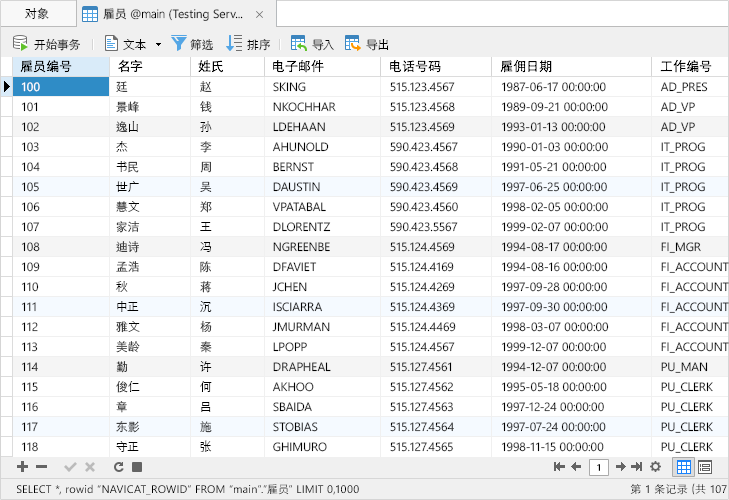Image resolution: width=729 pixels, height=500 pixels.
Task: Click the 工作编号 column header
Action: pyautogui.click(x=690, y=67)
